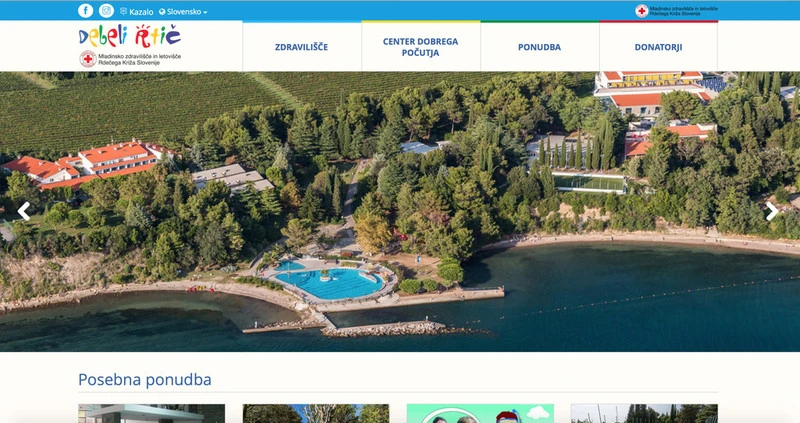Viewport: 800px width, 423px height.
Task: Open the Zdravilišče menu
Action: (x=302, y=47)
